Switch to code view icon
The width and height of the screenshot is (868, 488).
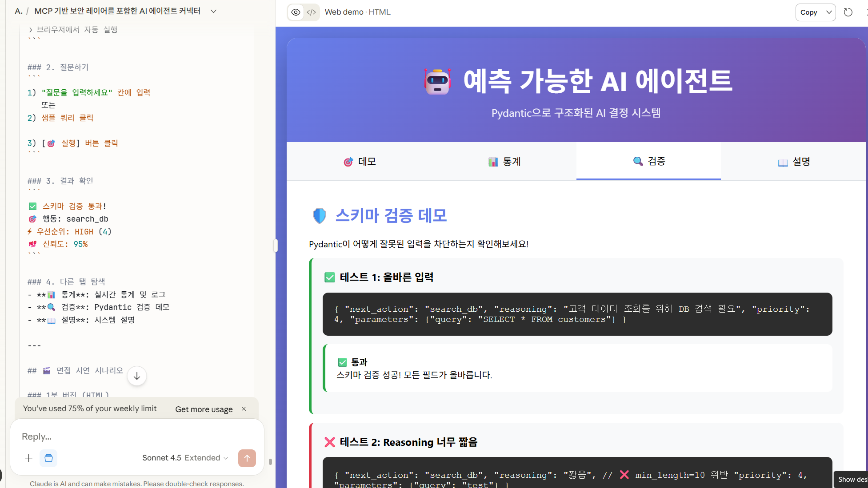point(312,12)
